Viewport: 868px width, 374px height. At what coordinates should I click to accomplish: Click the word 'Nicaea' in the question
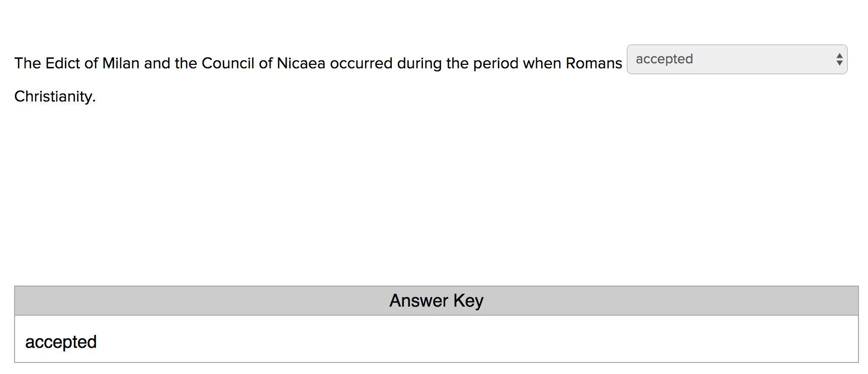coord(301,63)
